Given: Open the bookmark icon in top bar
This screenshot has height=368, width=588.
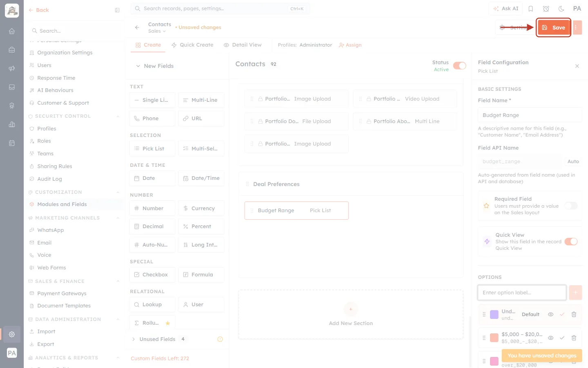Looking at the screenshot, I should pos(531,9).
